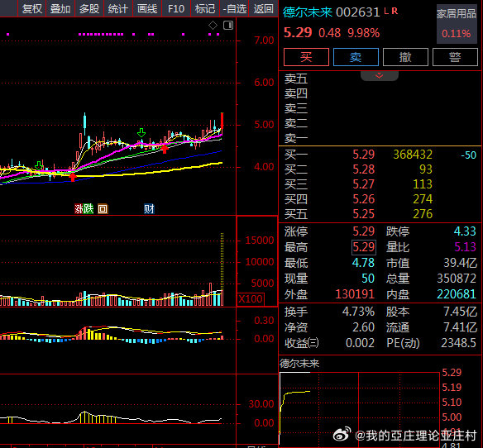This screenshot has height=448, width=483.
Task: Open the 叠加 overlay menu
Action: pos(60,8)
